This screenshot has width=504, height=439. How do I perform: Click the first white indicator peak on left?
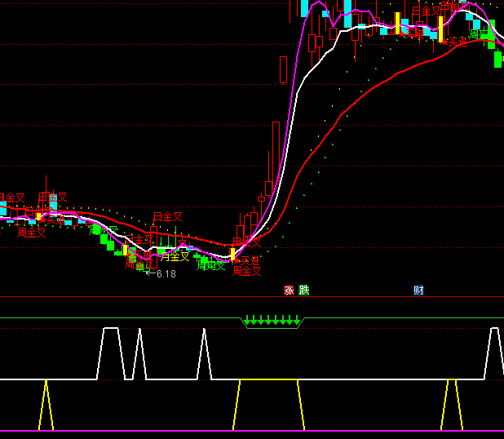[x=111, y=329]
